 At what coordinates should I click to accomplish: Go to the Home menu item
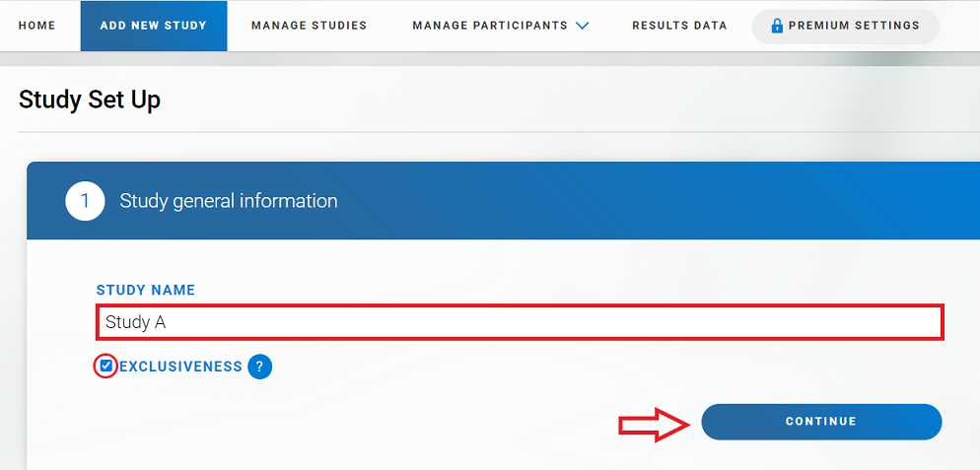click(x=37, y=26)
